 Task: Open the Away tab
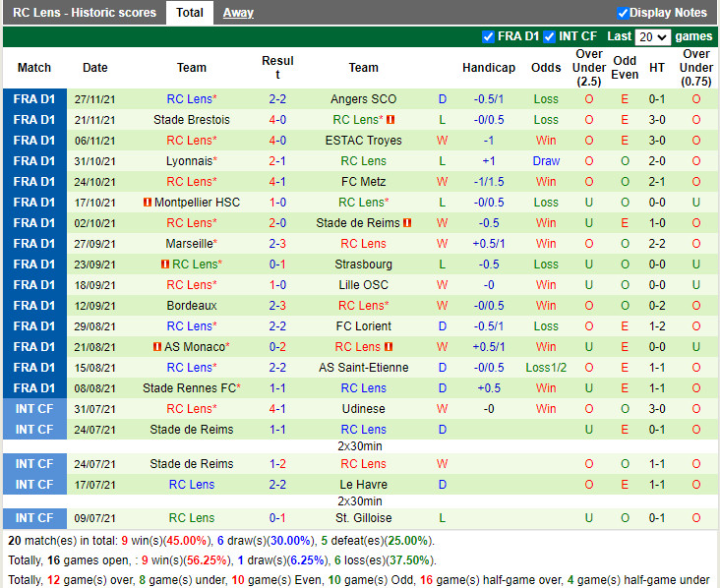coord(238,13)
